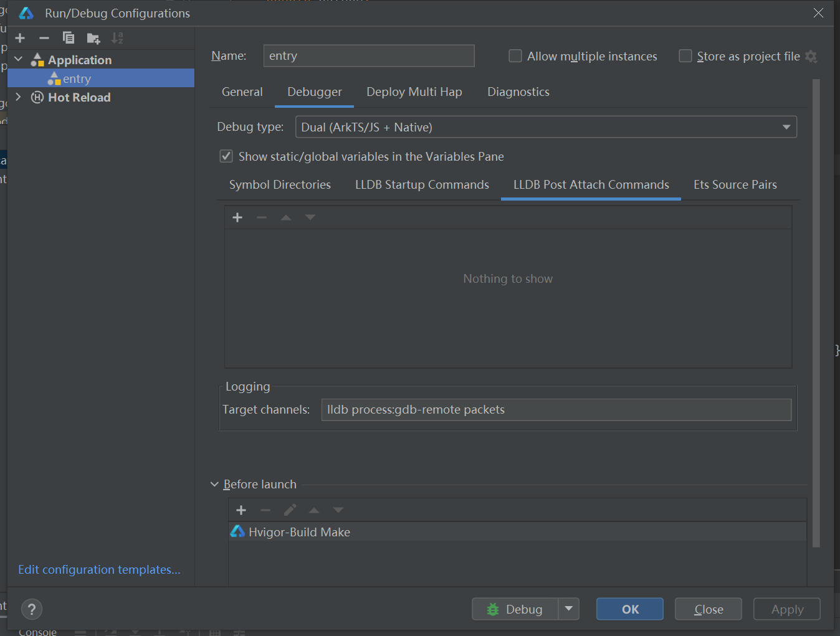Collapse the Before launch section
This screenshot has height=636, width=840.
pos(214,484)
